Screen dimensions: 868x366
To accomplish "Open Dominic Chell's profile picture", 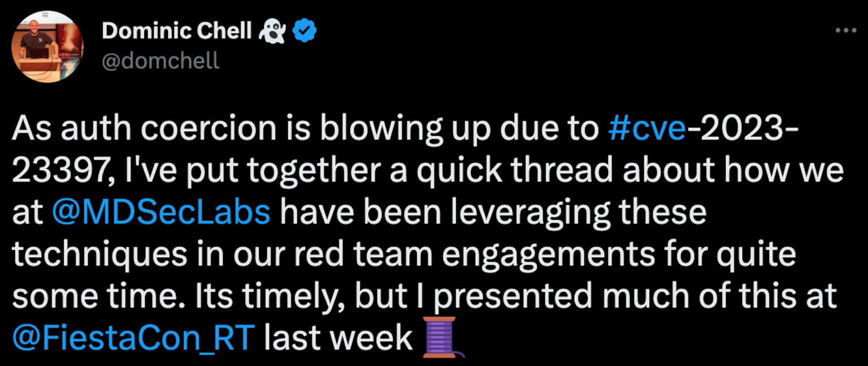I will [x=47, y=45].
